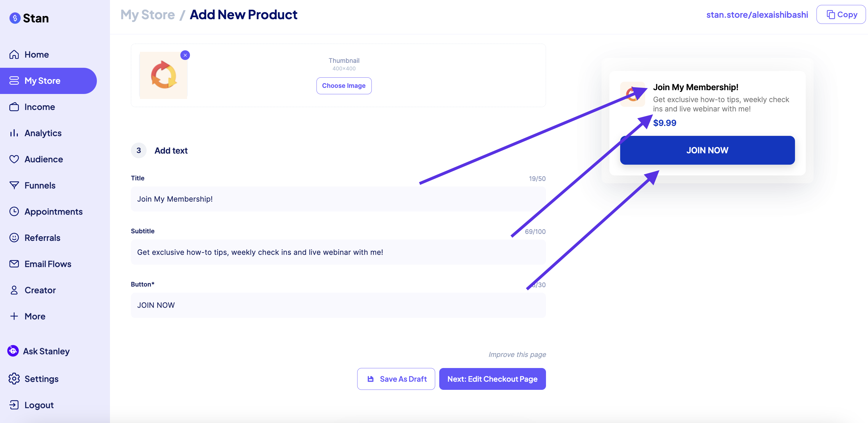Screen dimensions: 868x423
Task: Save the product as a draft
Action: click(396, 378)
